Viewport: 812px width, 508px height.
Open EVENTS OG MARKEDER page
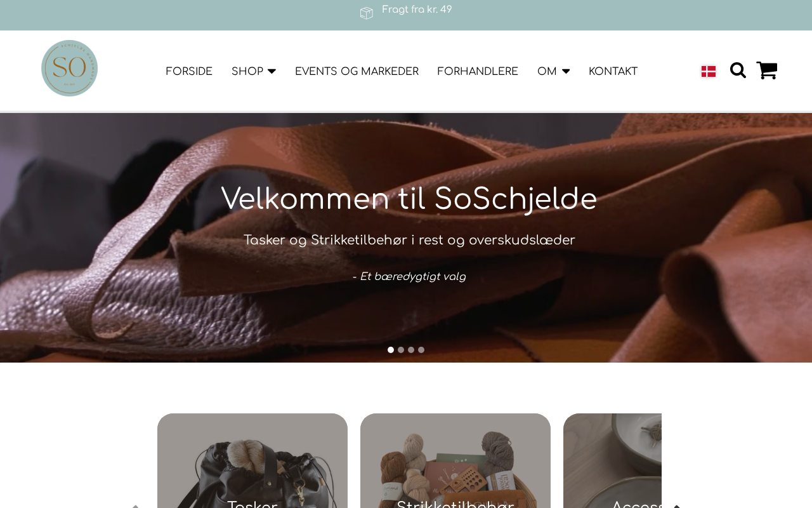tap(357, 72)
